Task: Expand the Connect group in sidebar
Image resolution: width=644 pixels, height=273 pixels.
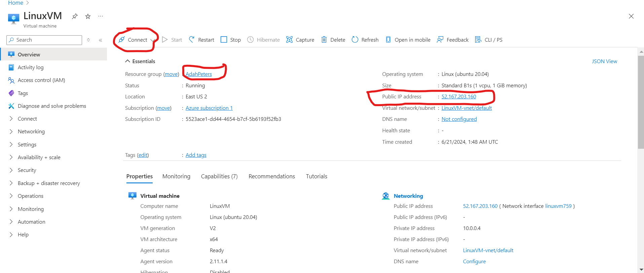Action: [x=11, y=119]
